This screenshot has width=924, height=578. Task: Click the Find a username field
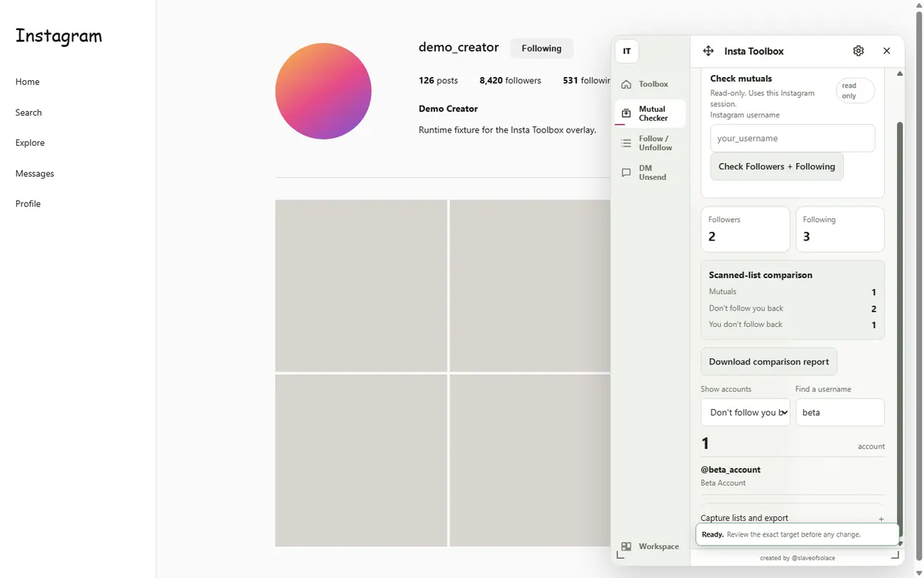click(x=840, y=412)
